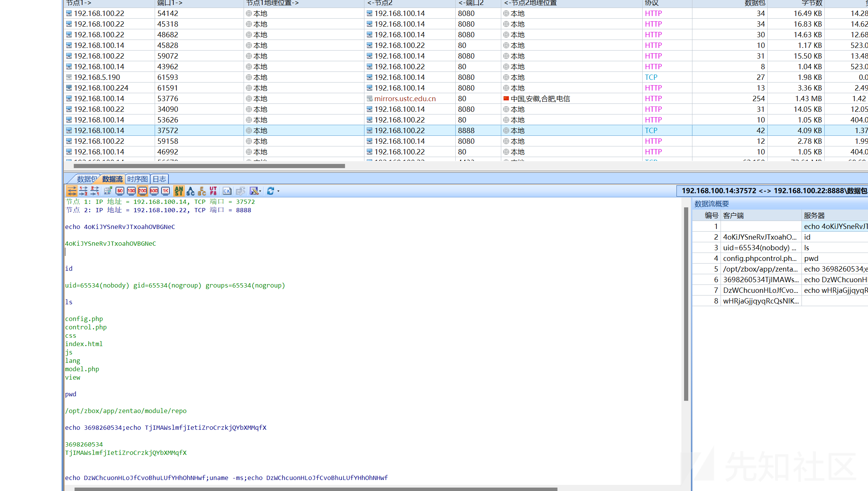Click the 服务器 column header
Screen dimensions: 868x491
tap(835, 216)
